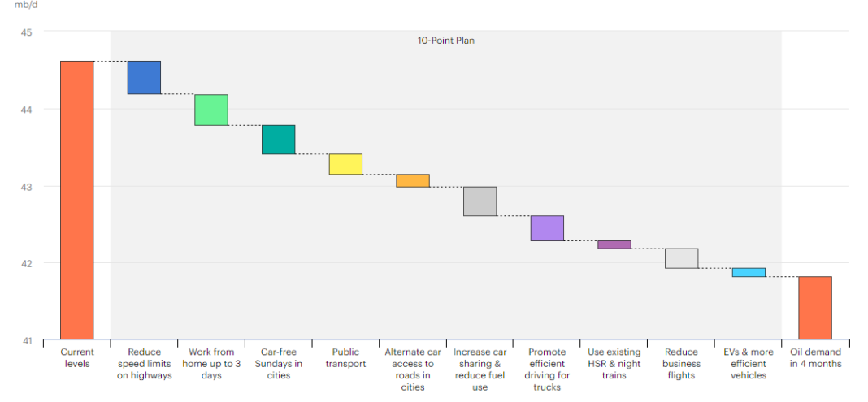The image size is (868, 402).
Task: Click the 43 value on the y-axis
Action: (x=26, y=187)
